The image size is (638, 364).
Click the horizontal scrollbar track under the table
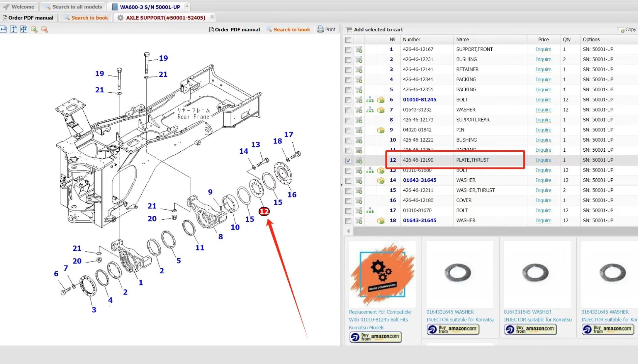495,231
